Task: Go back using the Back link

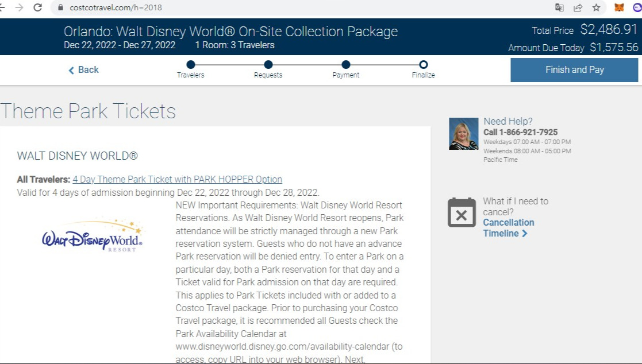Action: pyautogui.click(x=83, y=70)
